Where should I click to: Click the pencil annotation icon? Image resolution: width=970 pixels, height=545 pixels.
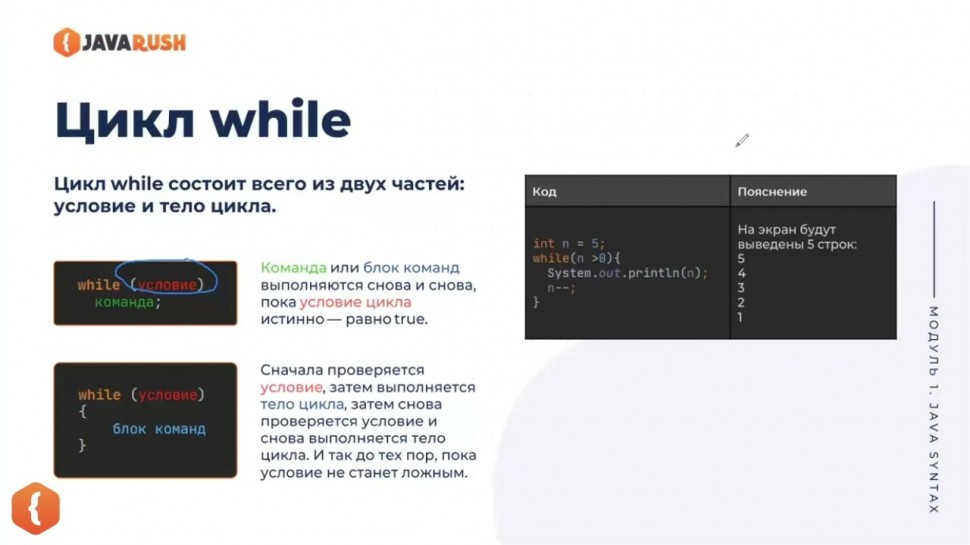point(741,141)
